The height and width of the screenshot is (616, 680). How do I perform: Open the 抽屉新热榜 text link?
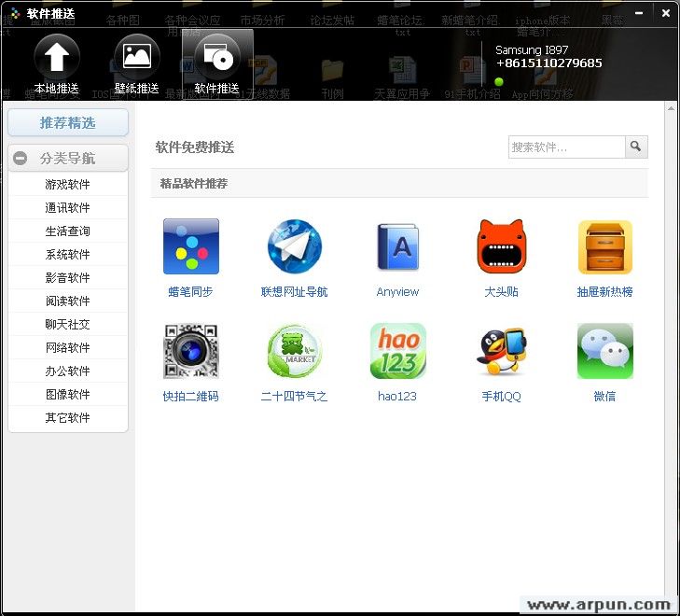[x=604, y=292]
